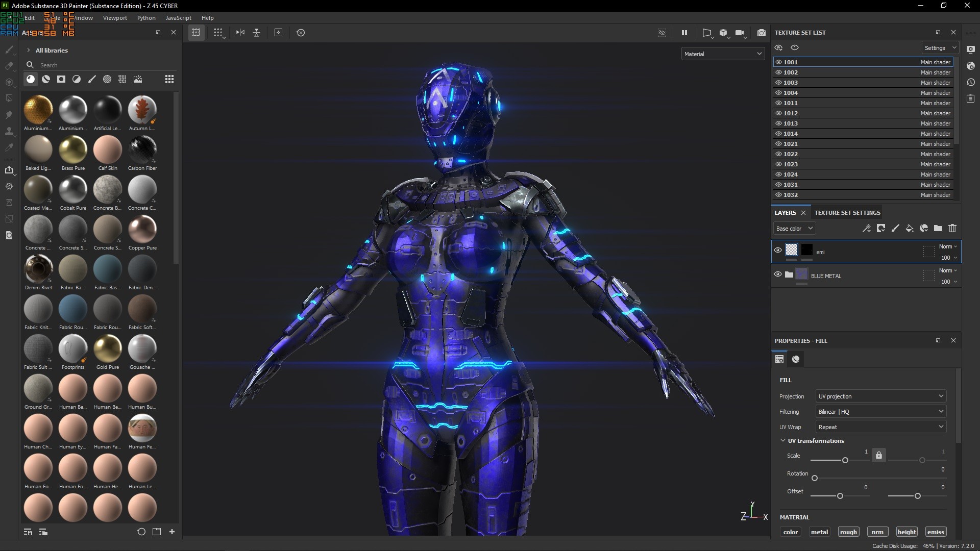Add mask icon in Layers toolbar
Image resolution: width=980 pixels, height=551 pixels.
click(881, 229)
